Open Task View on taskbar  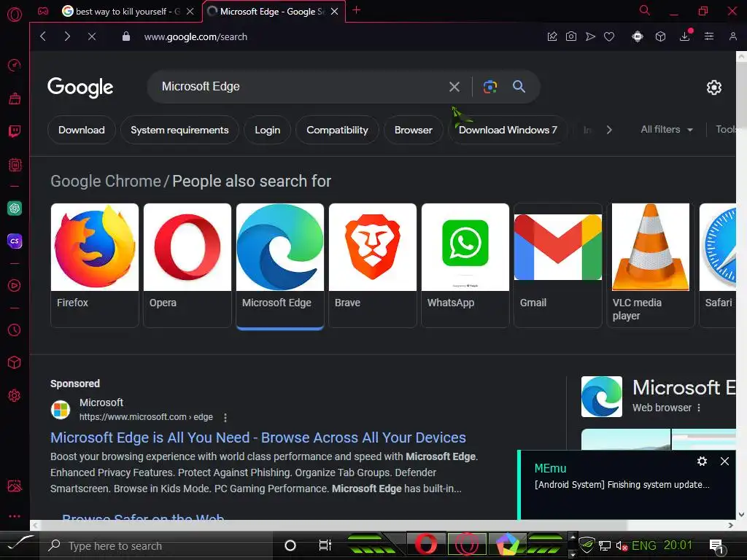pos(325,545)
